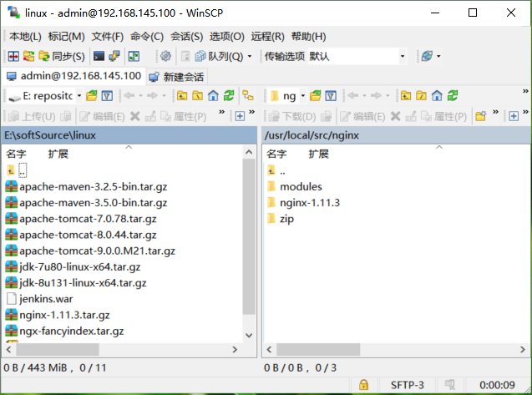Open the 标记(M) menu
This screenshot has width=532, height=395.
coord(67,36)
